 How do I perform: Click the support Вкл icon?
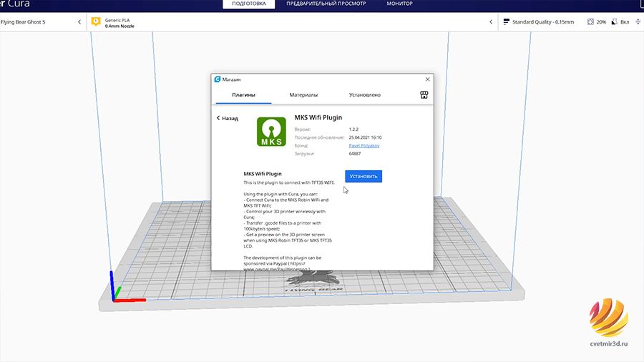pos(614,21)
